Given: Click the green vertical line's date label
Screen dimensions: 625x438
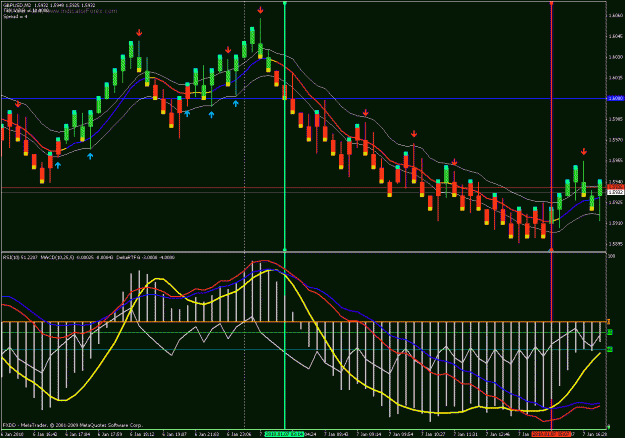Looking at the screenshot, I should click(284, 434).
